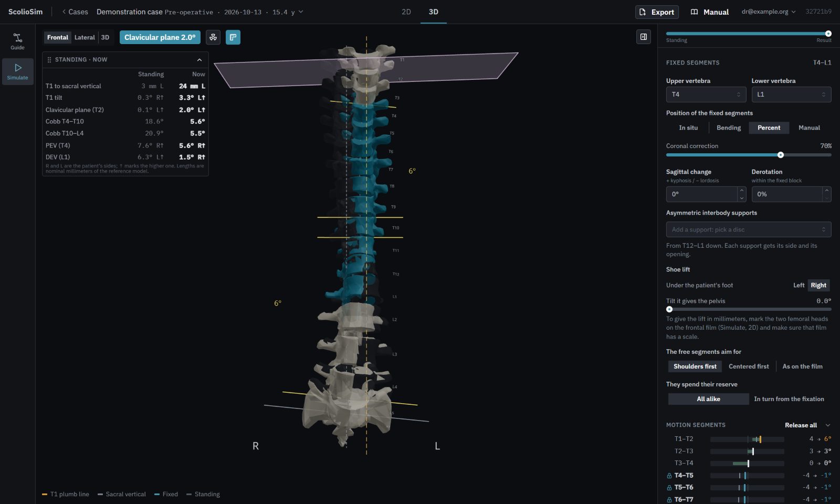Open the Guide tool in the sidebar
This screenshot has height=504, width=840.
pos(17,41)
